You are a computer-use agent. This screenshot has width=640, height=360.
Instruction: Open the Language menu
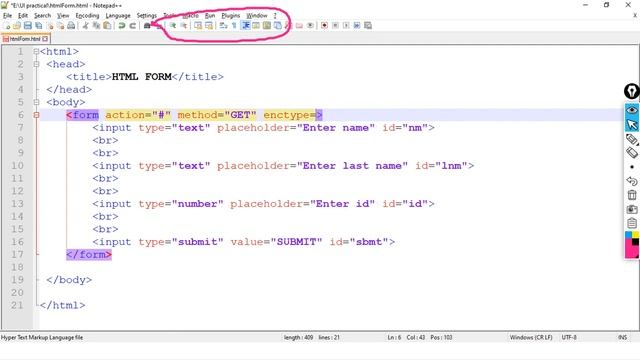pyautogui.click(x=118, y=16)
